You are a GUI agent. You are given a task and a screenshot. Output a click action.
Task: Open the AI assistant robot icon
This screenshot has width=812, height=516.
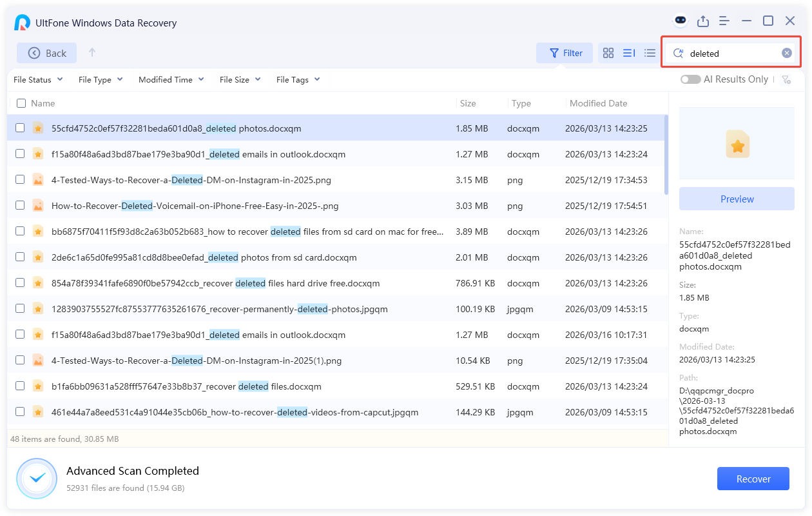(680, 21)
